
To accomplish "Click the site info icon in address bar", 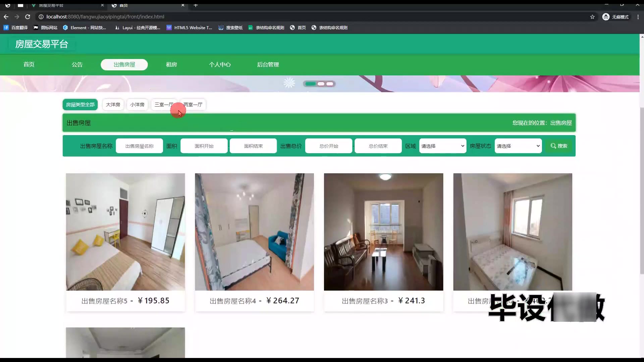I will pyautogui.click(x=41, y=17).
